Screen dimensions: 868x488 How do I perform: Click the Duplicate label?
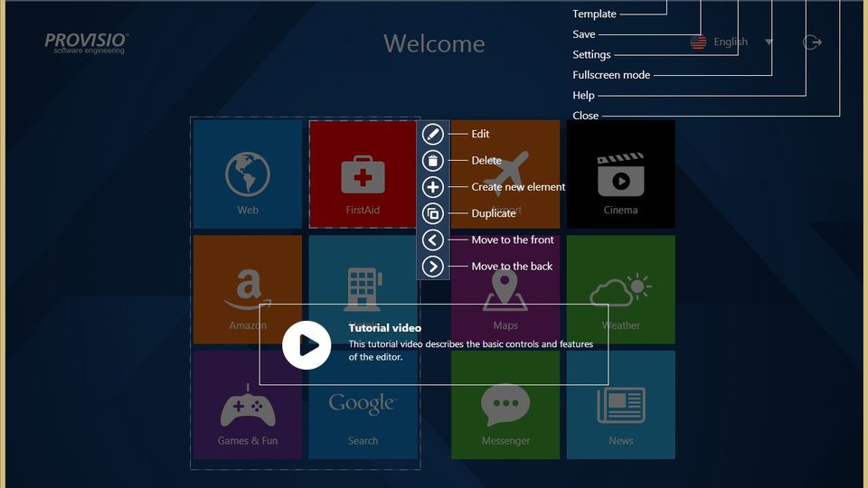coord(494,213)
